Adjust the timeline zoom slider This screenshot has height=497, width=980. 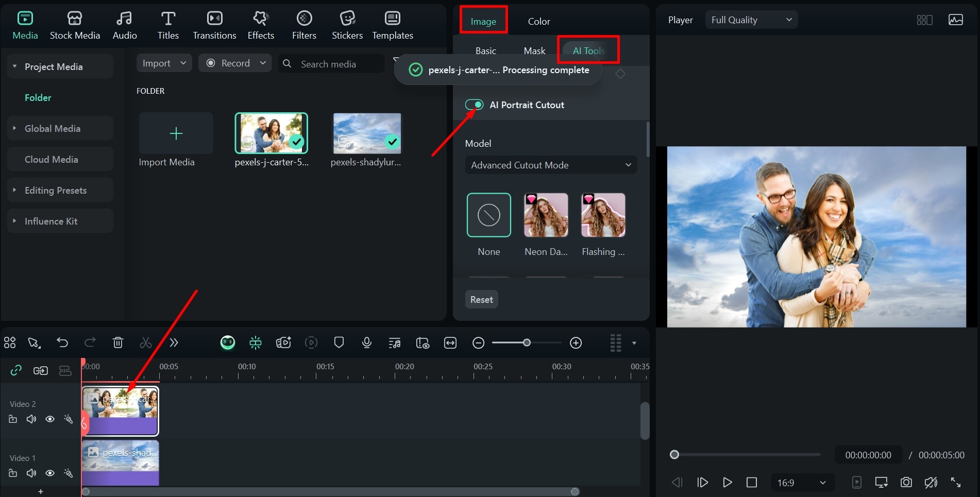527,342
